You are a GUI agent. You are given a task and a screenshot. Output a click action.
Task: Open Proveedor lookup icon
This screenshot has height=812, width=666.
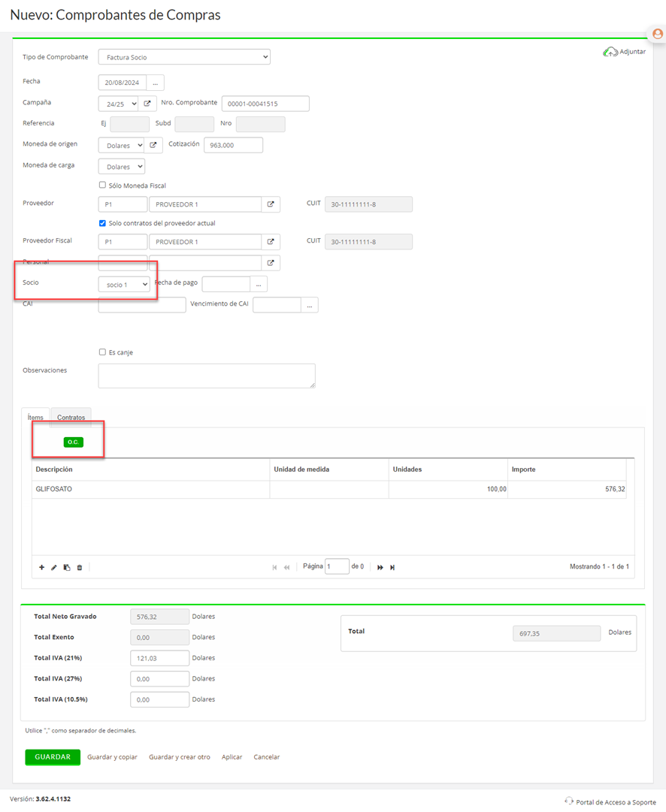[271, 204]
